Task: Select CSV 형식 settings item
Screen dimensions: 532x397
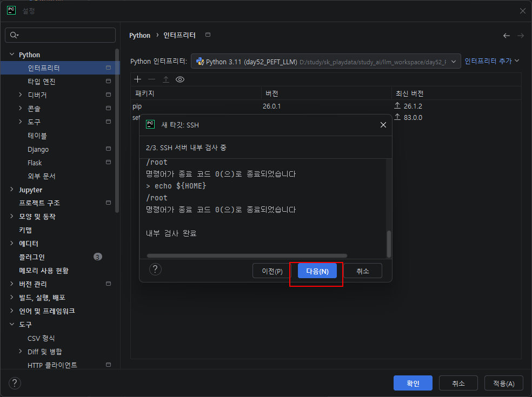Action: [60, 338]
